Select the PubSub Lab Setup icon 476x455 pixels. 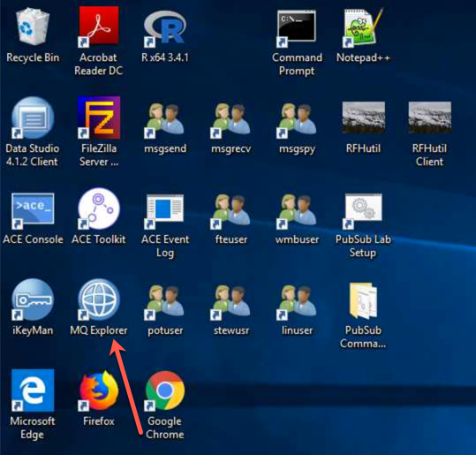363,211
